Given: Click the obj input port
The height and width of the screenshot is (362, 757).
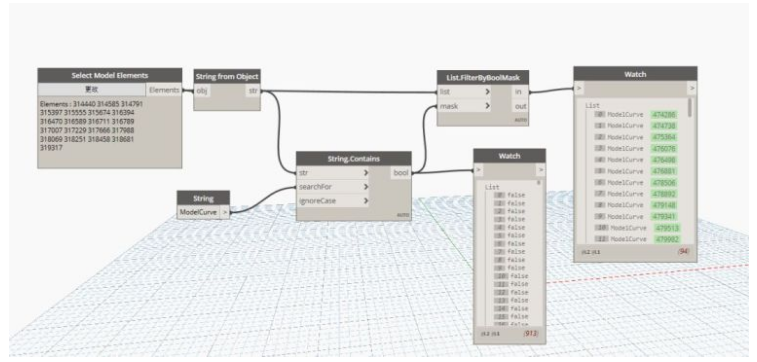Looking at the screenshot, I should [202, 91].
